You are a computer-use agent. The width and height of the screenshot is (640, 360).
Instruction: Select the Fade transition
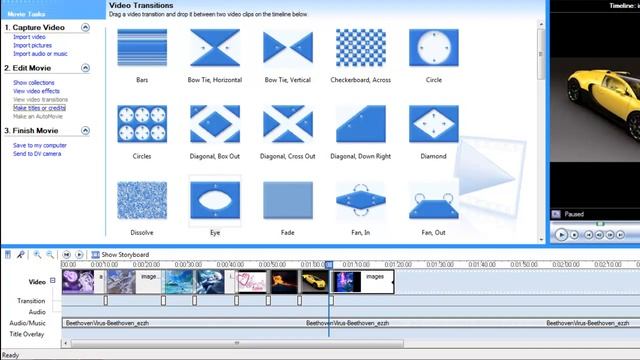[x=288, y=200]
